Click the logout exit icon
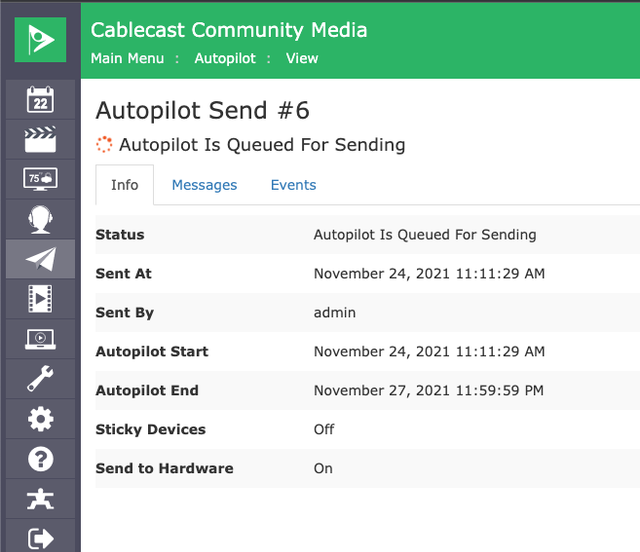Screen dimensions: 640x552 tap(40, 538)
